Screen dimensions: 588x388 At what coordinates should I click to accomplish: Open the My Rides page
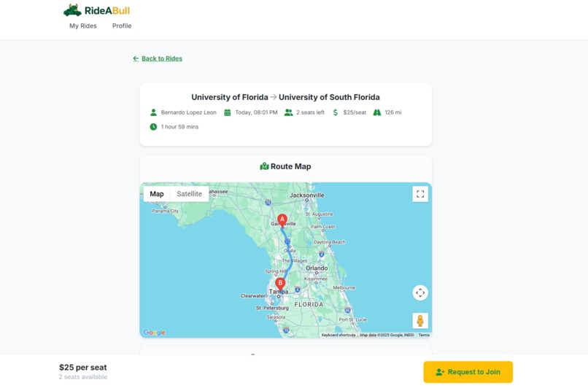click(x=83, y=26)
